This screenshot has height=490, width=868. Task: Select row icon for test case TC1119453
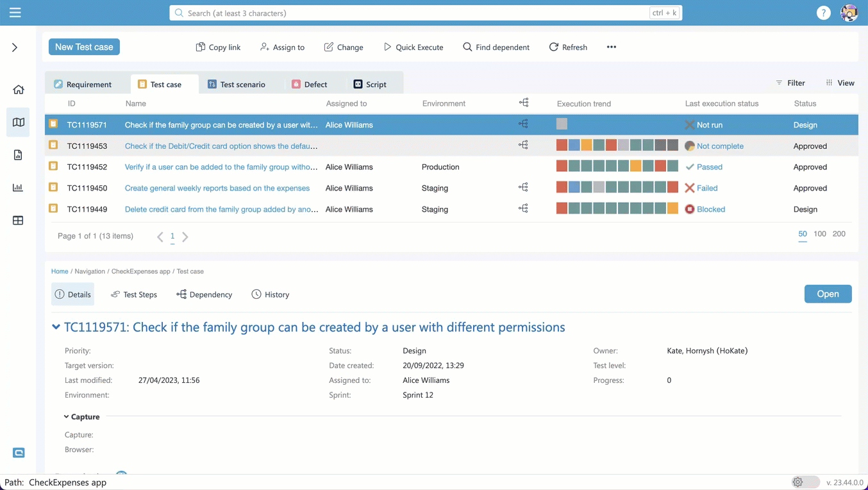[x=54, y=146]
